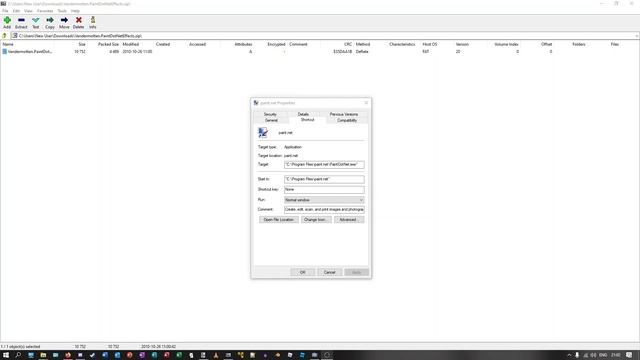Click the Target path field
Viewport: 640px width, 360px height.
324,164
